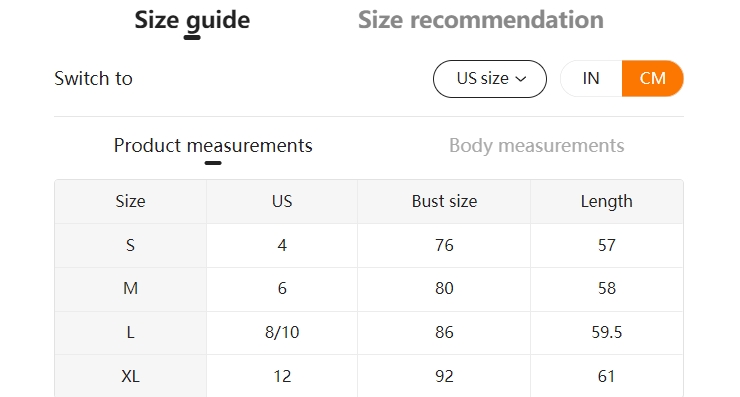Open the US size dropdown
The width and height of the screenshot is (740, 397).
(x=490, y=79)
